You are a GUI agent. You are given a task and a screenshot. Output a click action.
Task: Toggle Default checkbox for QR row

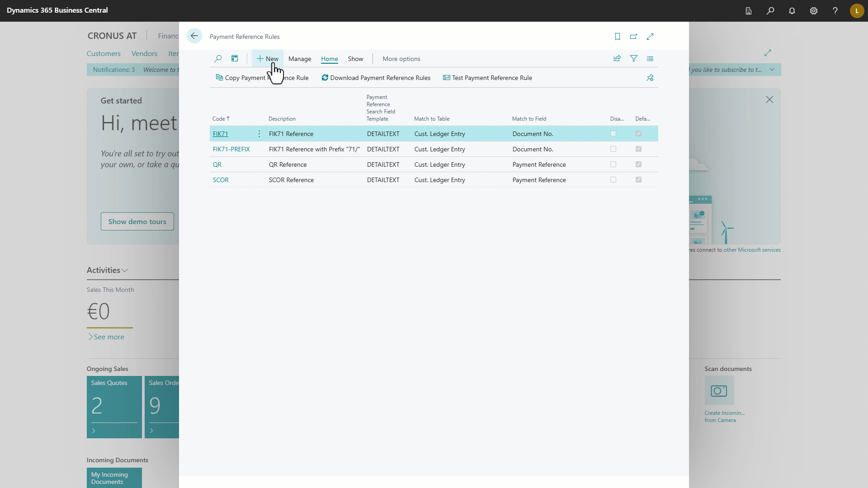[x=638, y=164]
